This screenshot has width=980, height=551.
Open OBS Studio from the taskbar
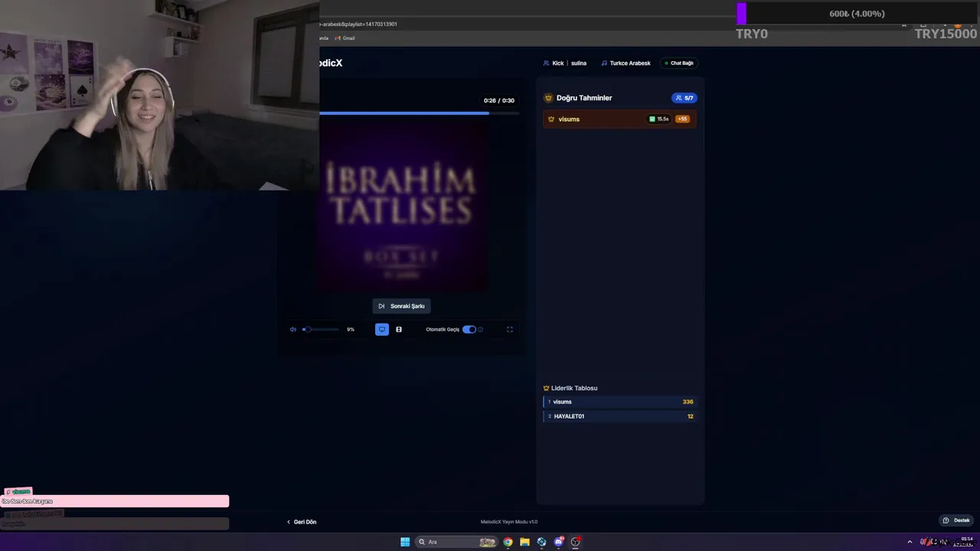pyautogui.click(x=575, y=542)
